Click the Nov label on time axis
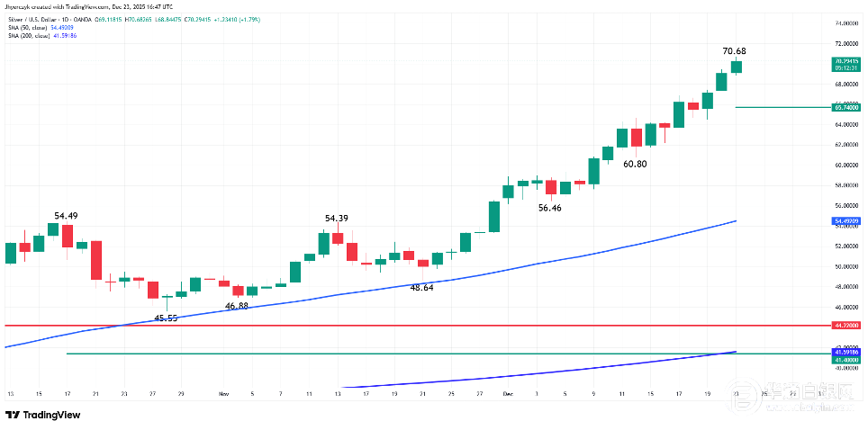Screen dimensions: 868x430 tap(223, 394)
